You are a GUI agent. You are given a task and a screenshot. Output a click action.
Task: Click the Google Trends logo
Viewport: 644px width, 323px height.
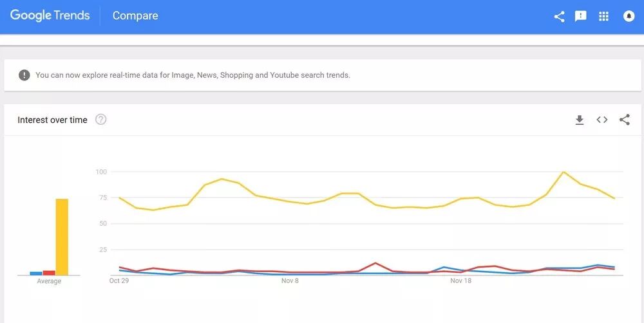click(x=50, y=15)
